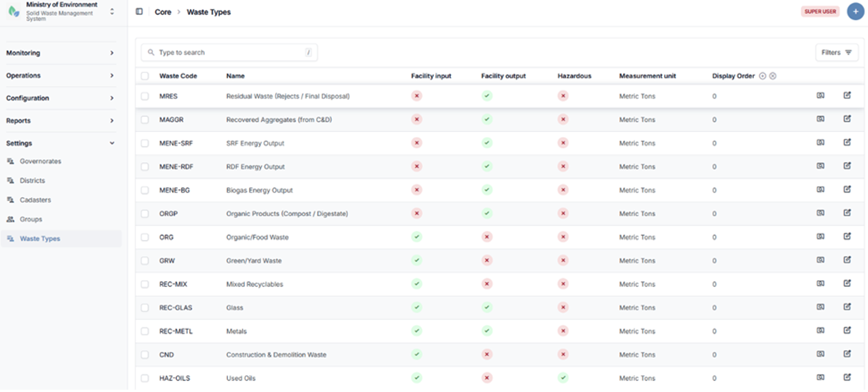The height and width of the screenshot is (392, 868).
Task: Click 'Organic Products (Compost / Digestate)' name cell
Action: [287, 214]
